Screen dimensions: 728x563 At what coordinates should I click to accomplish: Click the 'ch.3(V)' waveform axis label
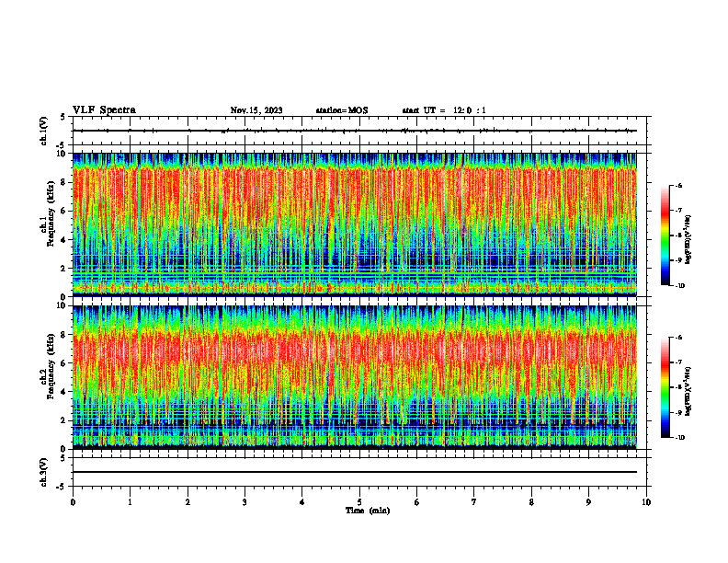[43, 472]
